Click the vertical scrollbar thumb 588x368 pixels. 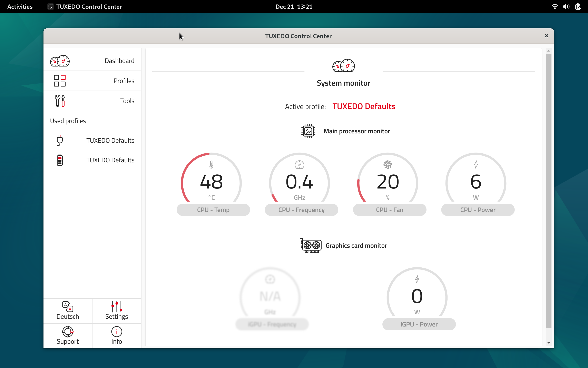point(549,191)
